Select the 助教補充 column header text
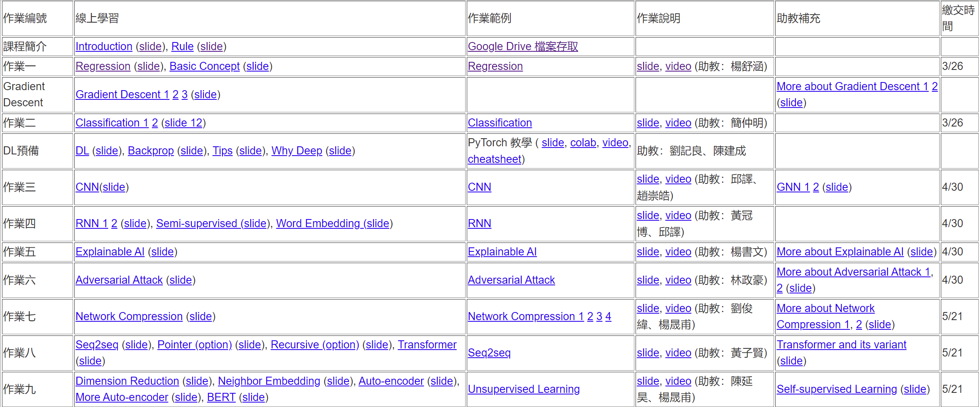Viewport: 980px width, 407px height. [799, 18]
